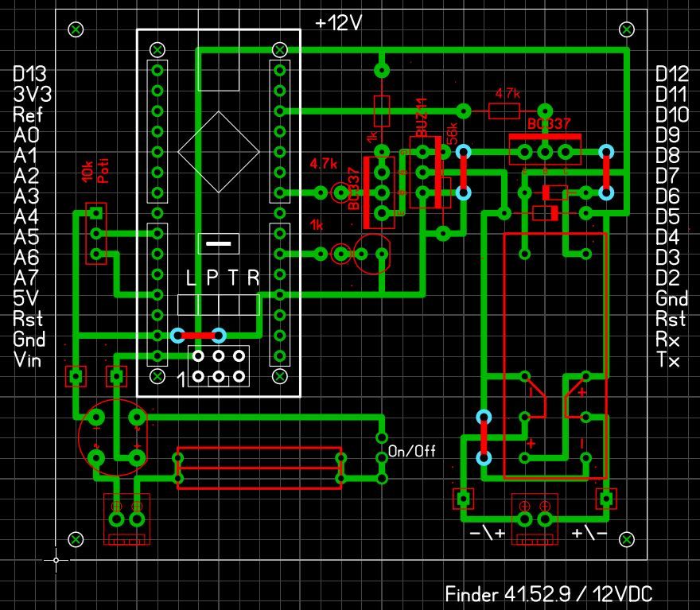Click the On/Off switch label

(412, 452)
